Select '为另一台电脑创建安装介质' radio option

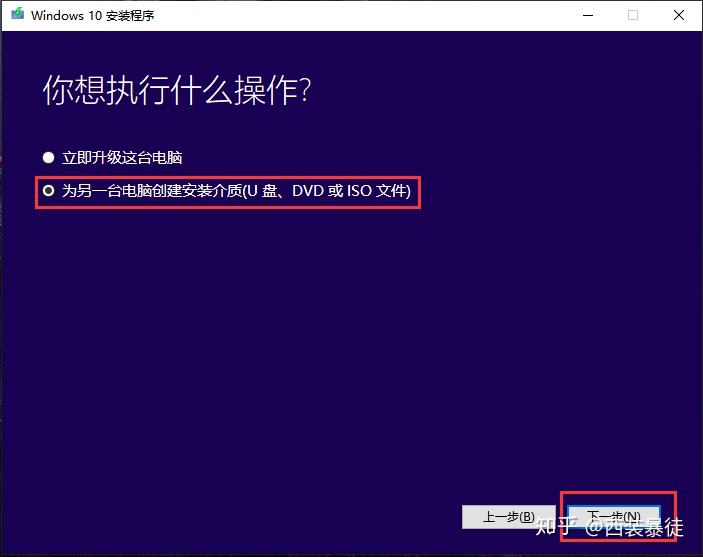coord(48,191)
